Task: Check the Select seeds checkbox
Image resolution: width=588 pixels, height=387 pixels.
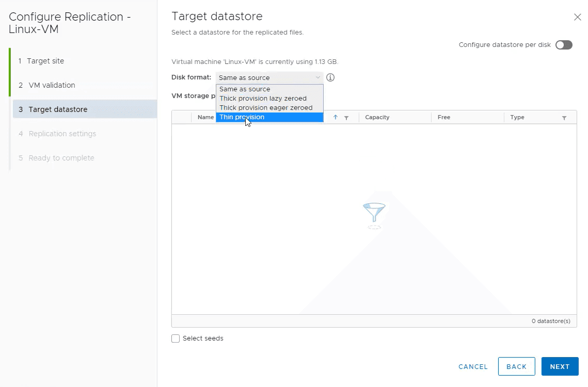Action: pos(176,338)
